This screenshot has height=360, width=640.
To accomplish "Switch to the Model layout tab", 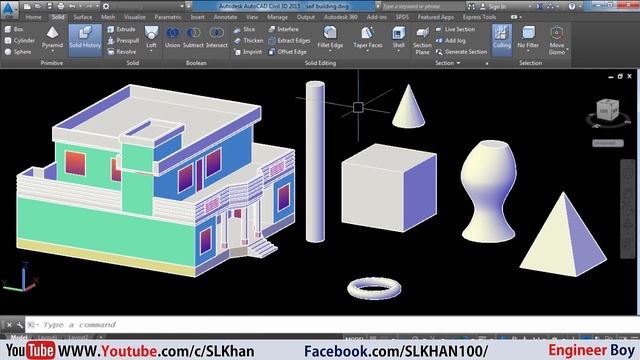I will (x=19, y=338).
